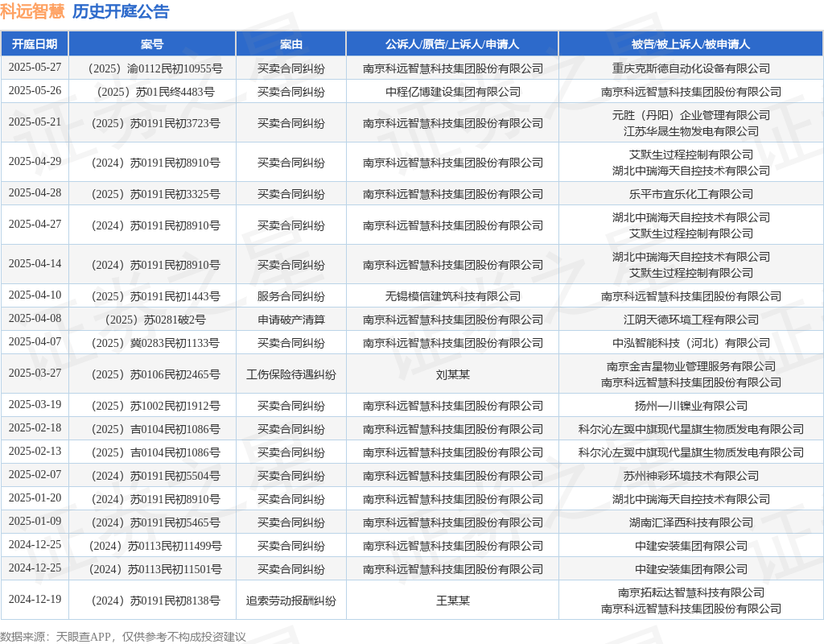Viewport: 824px width, 644px height.
Task: Click the 科远智慧 title text
Action: (x=32, y=11)
